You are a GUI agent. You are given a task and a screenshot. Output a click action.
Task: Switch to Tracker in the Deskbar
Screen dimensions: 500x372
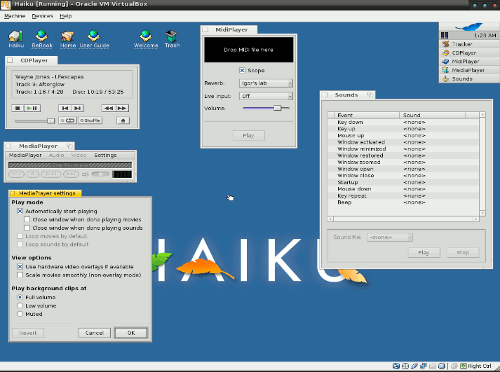pos(469,44)
